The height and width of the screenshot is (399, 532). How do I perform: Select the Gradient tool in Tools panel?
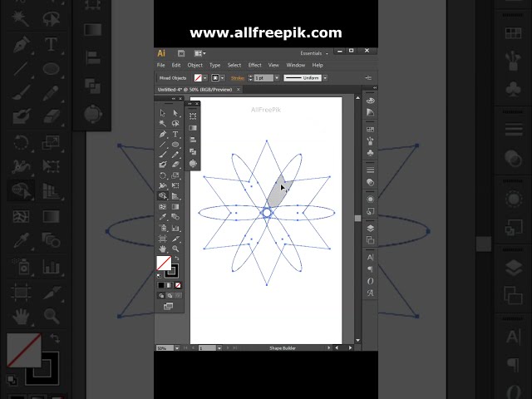175,207
